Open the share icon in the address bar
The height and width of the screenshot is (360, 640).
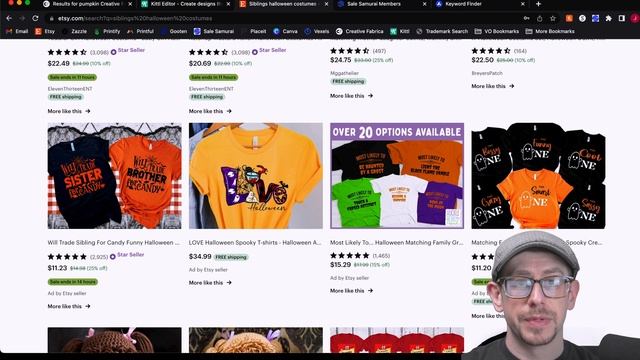(x=540, y=18)
